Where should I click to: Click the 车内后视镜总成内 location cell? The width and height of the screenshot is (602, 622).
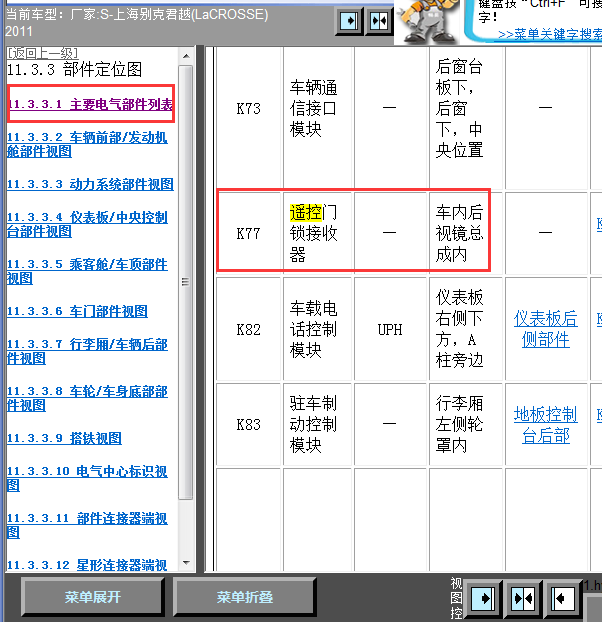pos(466,233)
